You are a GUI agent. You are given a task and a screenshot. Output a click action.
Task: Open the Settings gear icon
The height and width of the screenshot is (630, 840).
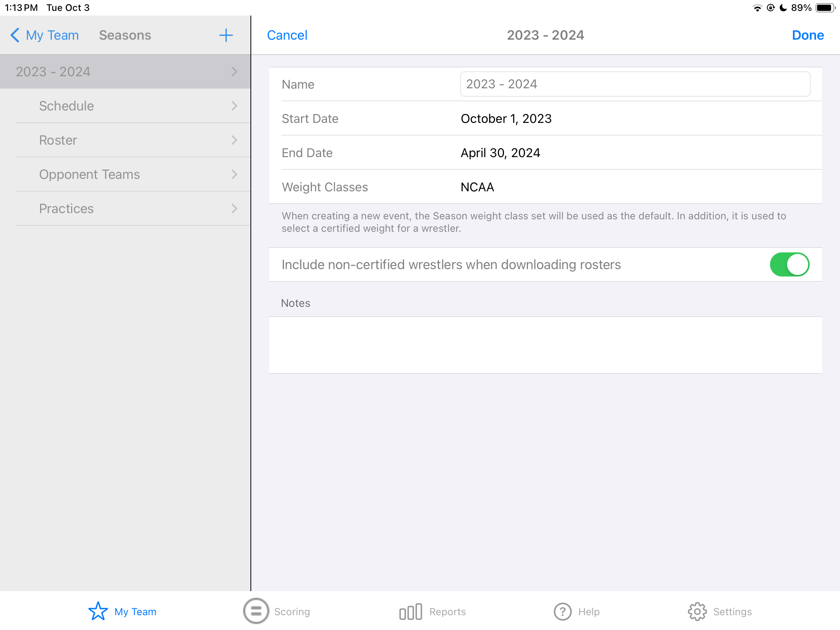697,612
